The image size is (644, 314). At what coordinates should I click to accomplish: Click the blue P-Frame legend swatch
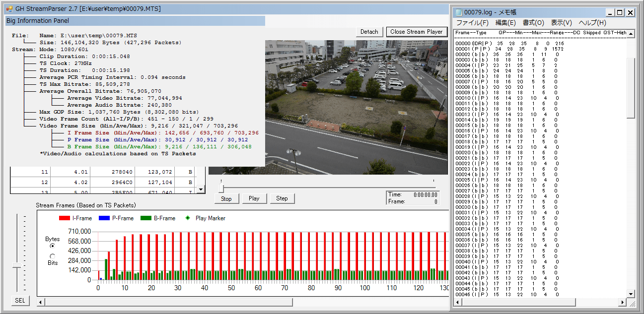click(103, 218)
